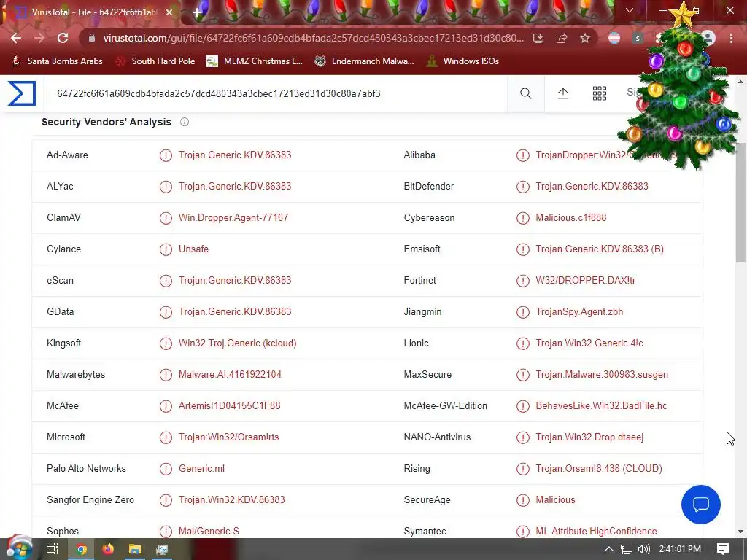Click Artemis!1D04155C1F88 result

click(230, 405)
